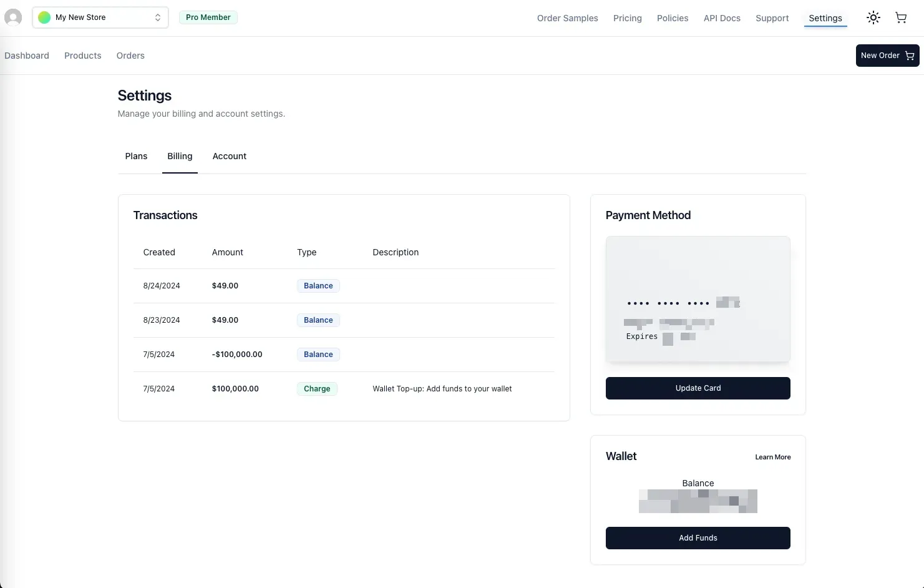
Task: Navigate to Policies in top menu
Action: 672,18
